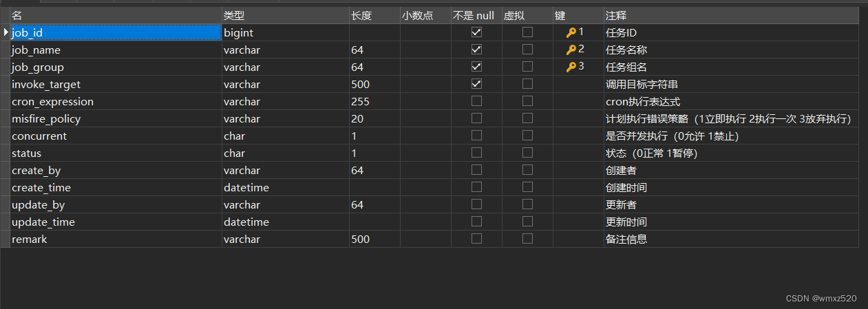Click the 任务ID comment cell
868x309 pixels.
[x=731, y=32]
